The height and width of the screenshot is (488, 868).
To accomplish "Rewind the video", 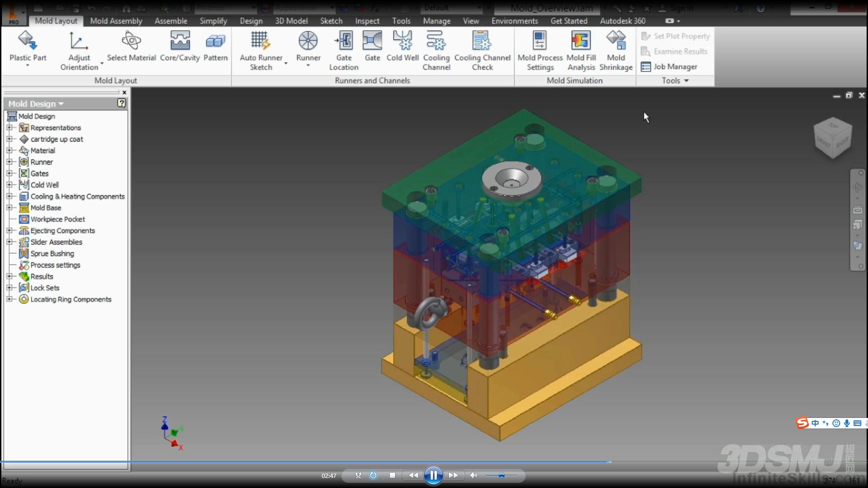I will coord(413,476).
